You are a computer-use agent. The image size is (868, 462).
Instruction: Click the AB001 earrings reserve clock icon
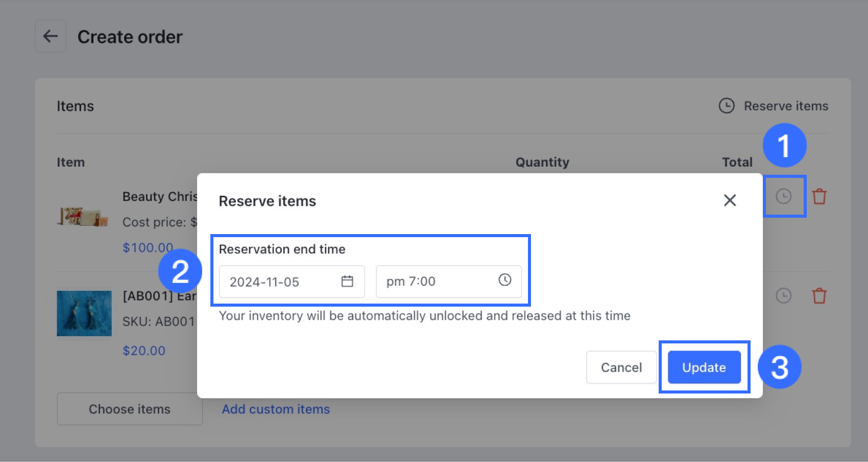(783, 295)
